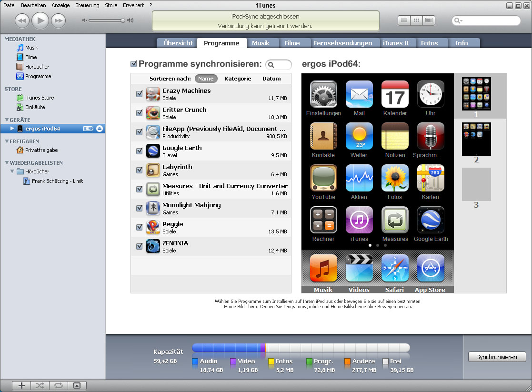Add a new playlist with plus button
This screenshot has width=532, height=392.
[21, 385]
